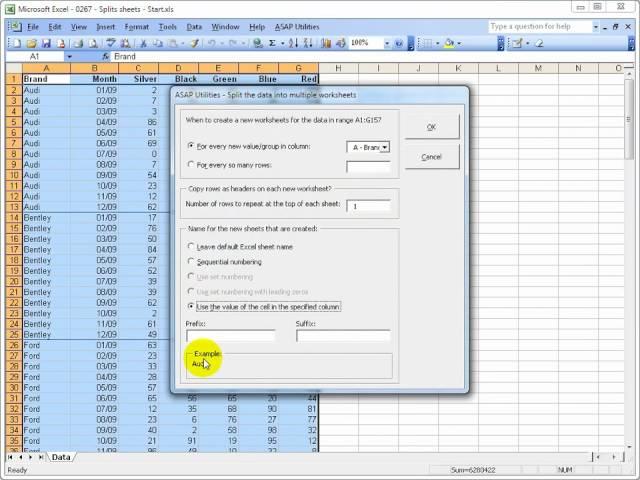This screenshot has width=640, height=480.
Task: Click the fx insert function icon
Action: pyautogui.click(x=105, y=56)
